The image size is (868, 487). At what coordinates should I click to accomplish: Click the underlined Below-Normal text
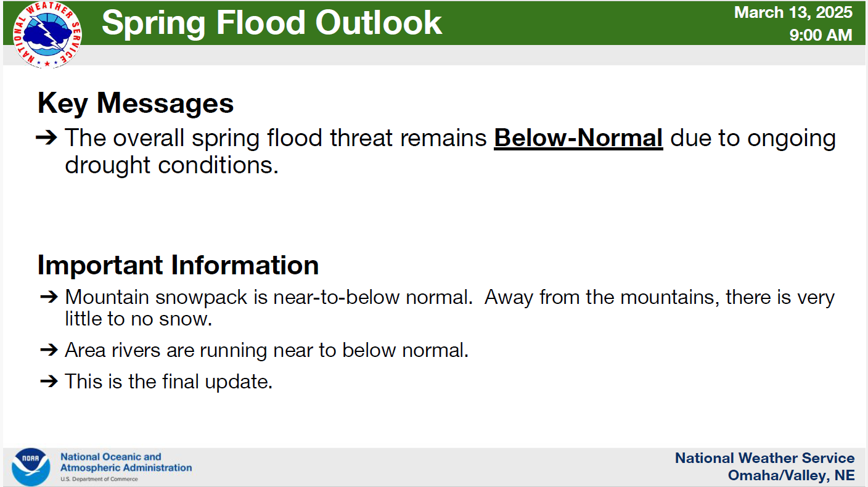(578, 138)
